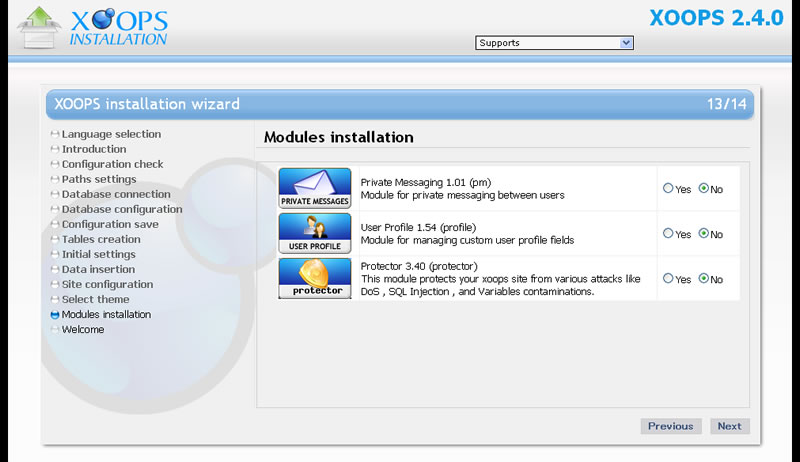Select No for Private Messaging module

point(704,188)
